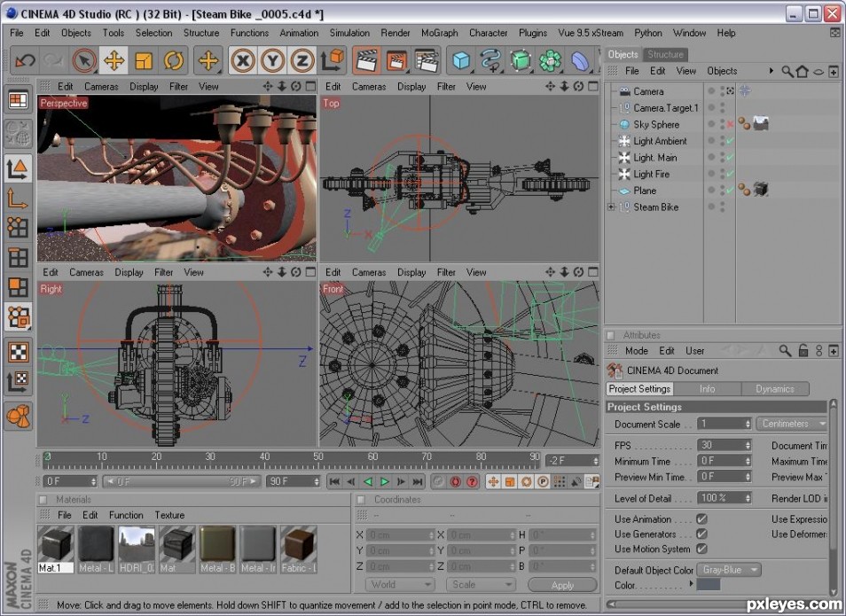Viewport: 846px width, 616px height.
Task: Toggle Sky Sphere red X enable mark
Action: pyautogui.click(x=730, y=125)
